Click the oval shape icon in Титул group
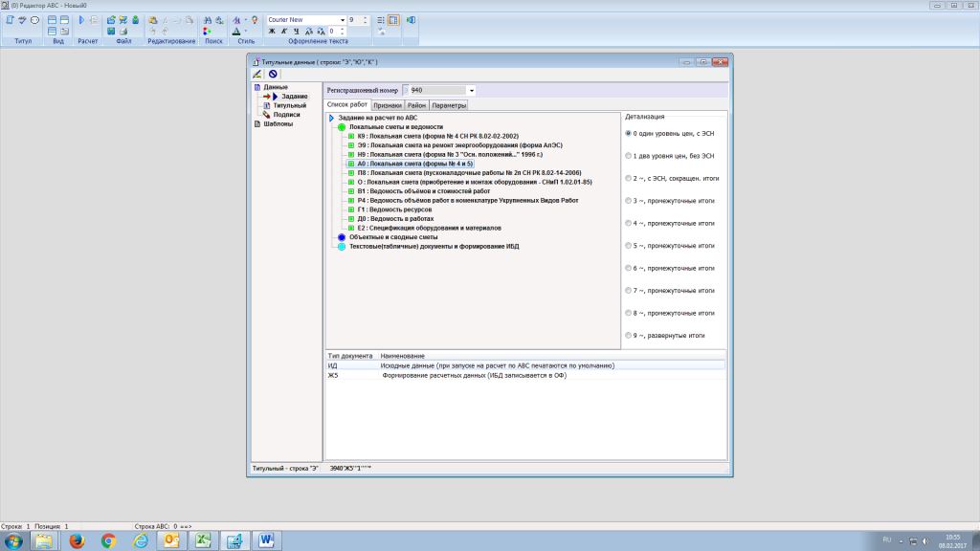 point(35,20)
